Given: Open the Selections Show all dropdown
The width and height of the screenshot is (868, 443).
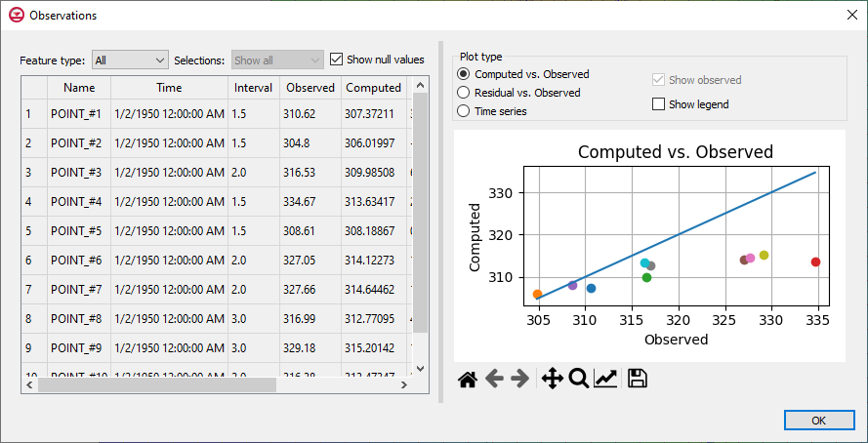Looking at the screenshot, I should tap(277, 60).
